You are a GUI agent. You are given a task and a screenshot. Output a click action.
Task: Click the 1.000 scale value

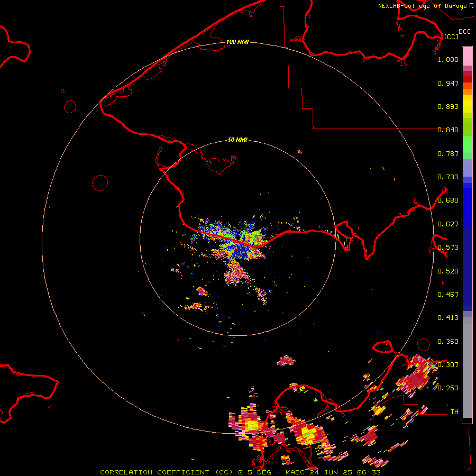click(x=448, y=59)
